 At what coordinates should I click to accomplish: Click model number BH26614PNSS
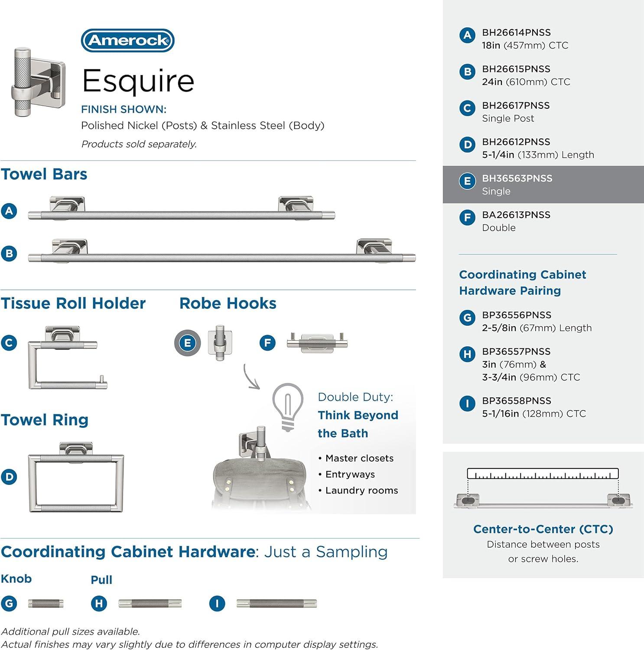click(x=516, y=32)
